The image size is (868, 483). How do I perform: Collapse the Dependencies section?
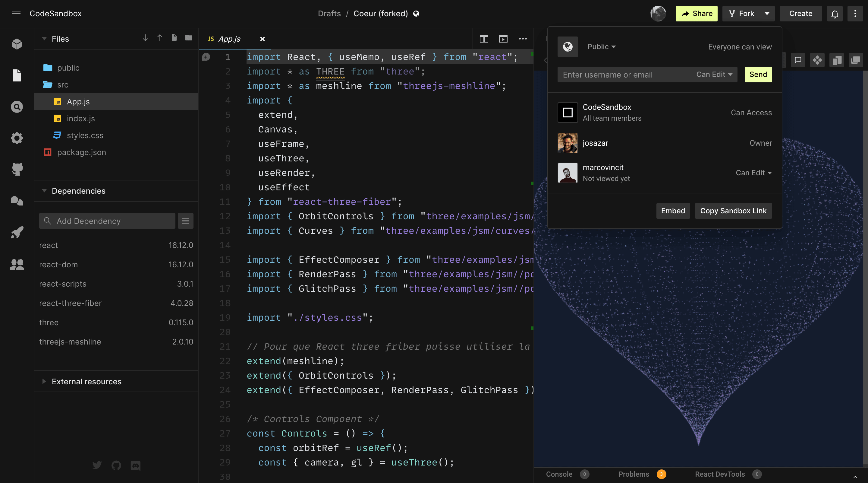point(78,191)
